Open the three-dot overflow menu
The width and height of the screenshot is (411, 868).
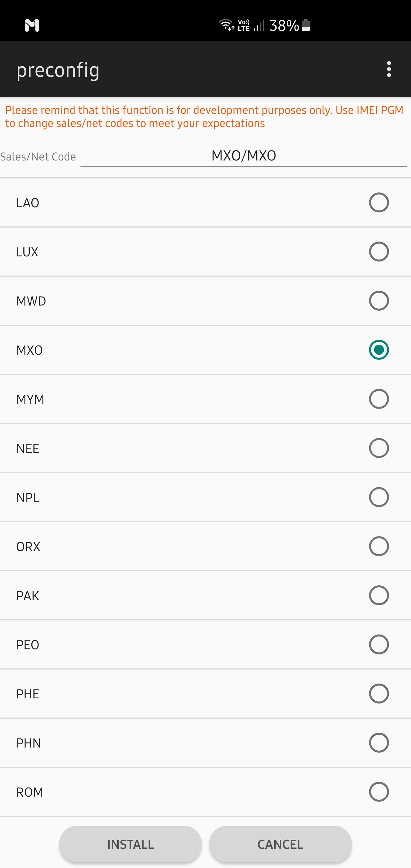click(389, 69)
